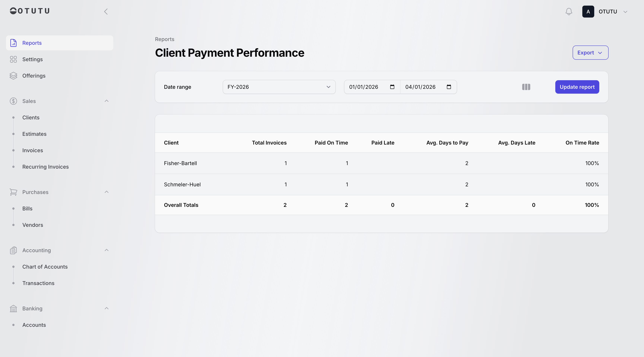
Task: Click the notification bell icon
Action: [x=569, y=12]
